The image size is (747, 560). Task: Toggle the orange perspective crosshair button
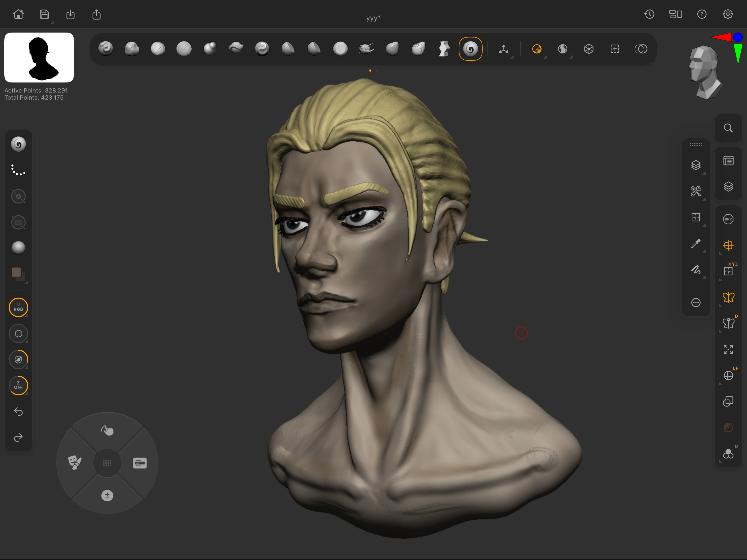point(728,245)
